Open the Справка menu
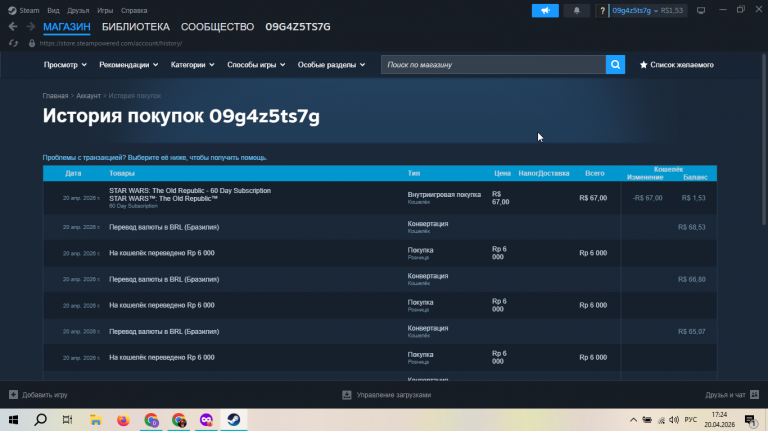 (134, 10)
